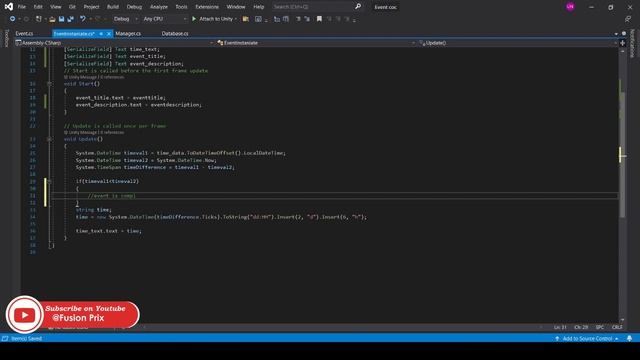Open the Debug configuration dropdown
640x360 pixels.
point(125,19)
